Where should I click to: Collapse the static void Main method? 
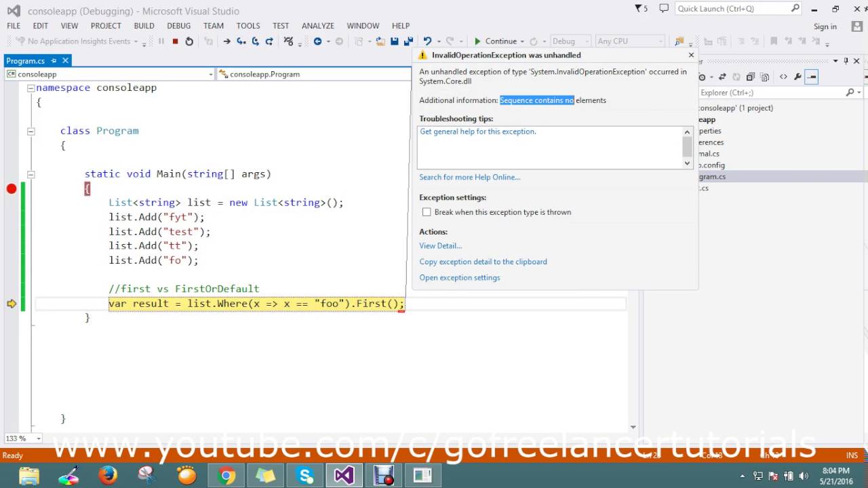click(31, 174)
